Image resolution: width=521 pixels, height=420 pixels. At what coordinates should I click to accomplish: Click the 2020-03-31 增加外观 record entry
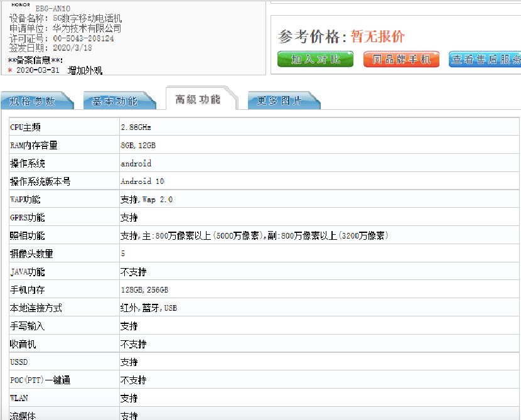[x=58, y=70]
